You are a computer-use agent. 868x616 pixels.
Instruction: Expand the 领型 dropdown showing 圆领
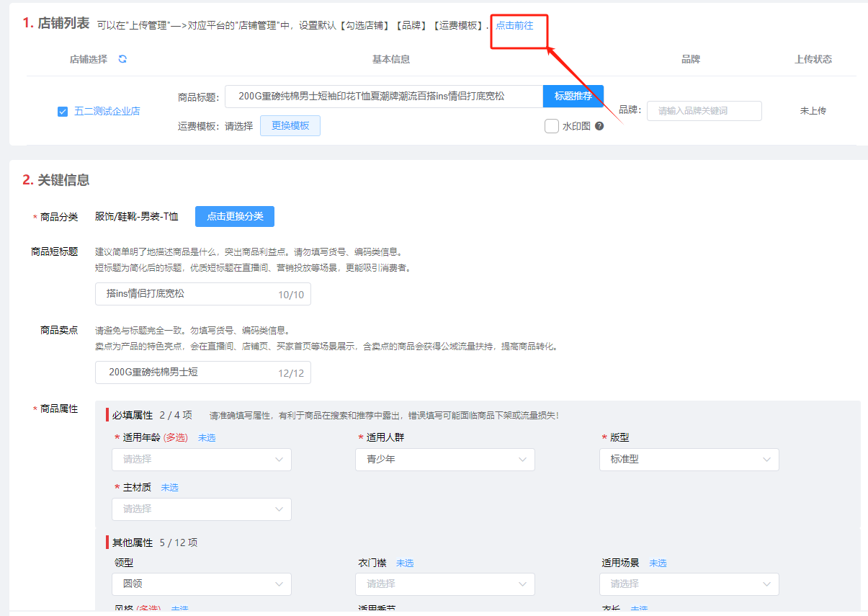pos(202,584)
